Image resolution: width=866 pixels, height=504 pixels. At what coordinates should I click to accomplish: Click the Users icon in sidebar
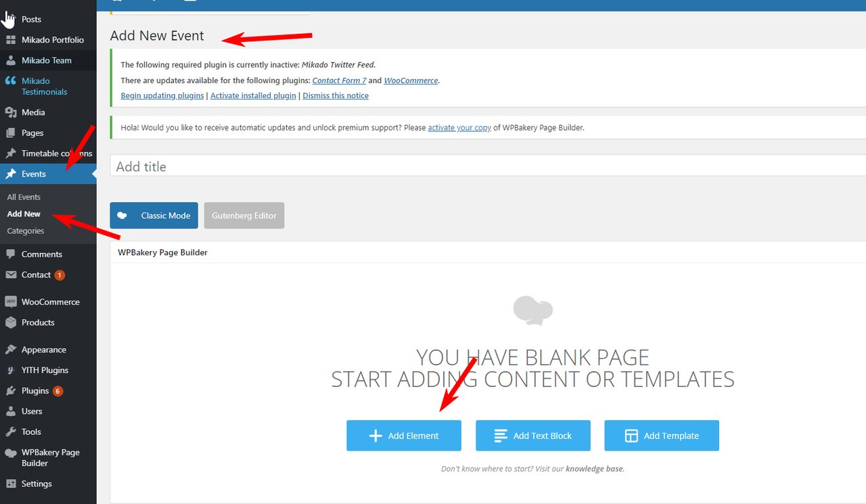pos(11,411)
